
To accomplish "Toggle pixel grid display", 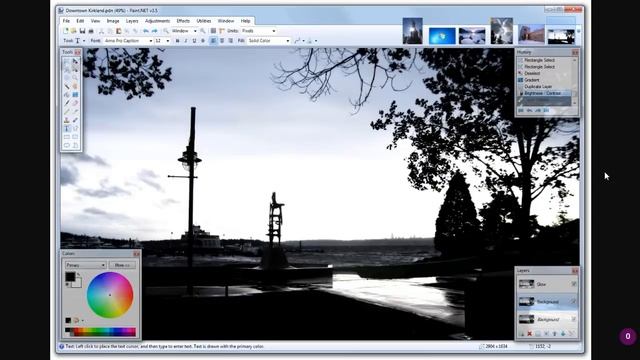I will 213,31.
